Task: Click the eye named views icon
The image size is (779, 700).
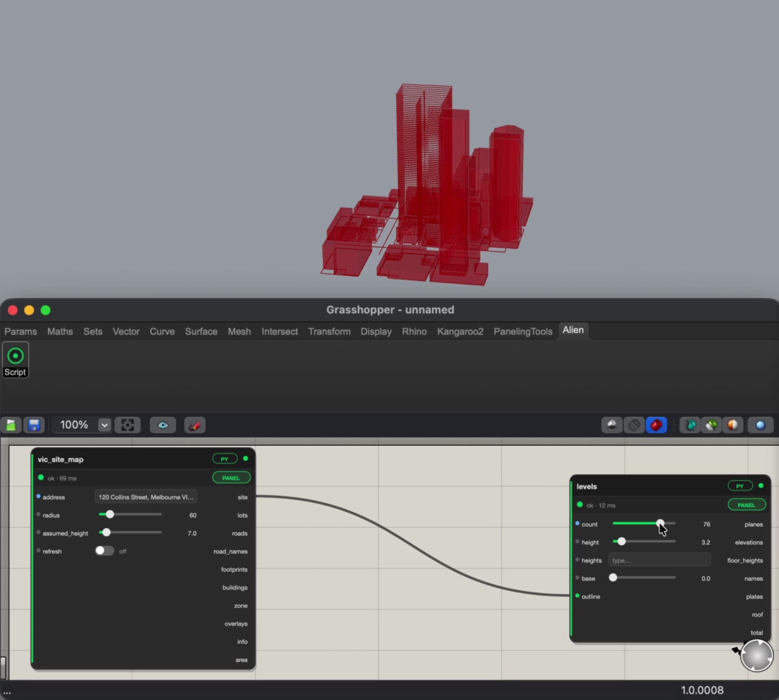Action: [x=163, y=425]
